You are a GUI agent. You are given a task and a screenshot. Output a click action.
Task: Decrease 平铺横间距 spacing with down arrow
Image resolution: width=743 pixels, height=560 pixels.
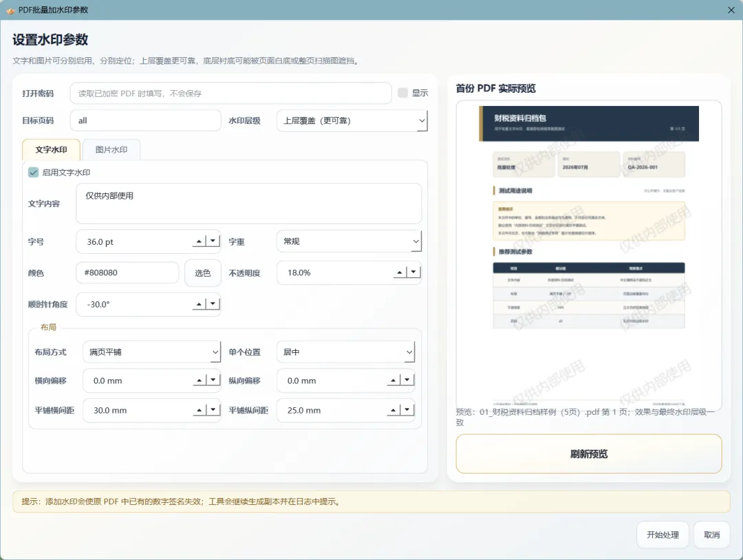click(213, 410)
